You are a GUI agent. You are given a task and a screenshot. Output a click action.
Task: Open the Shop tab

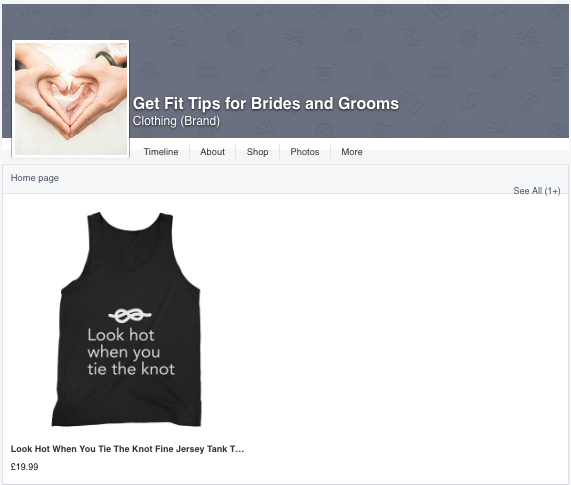(257, 152)
